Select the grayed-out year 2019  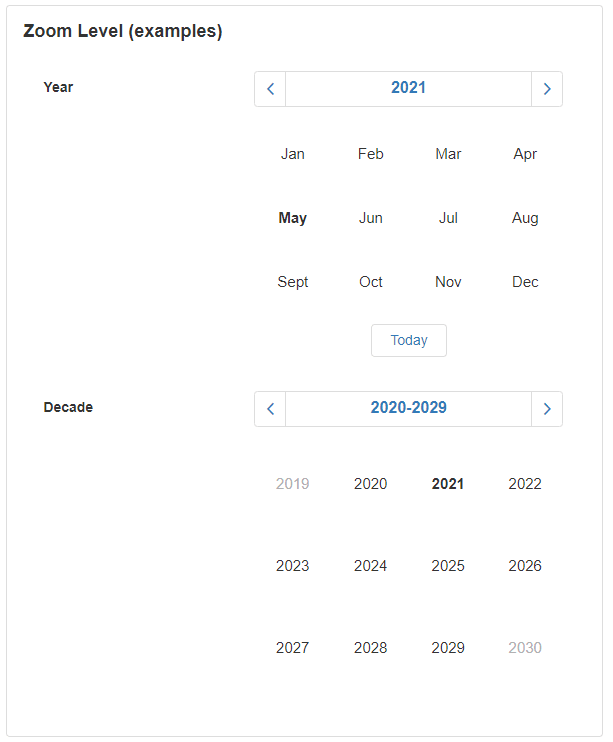coord(293,484)
